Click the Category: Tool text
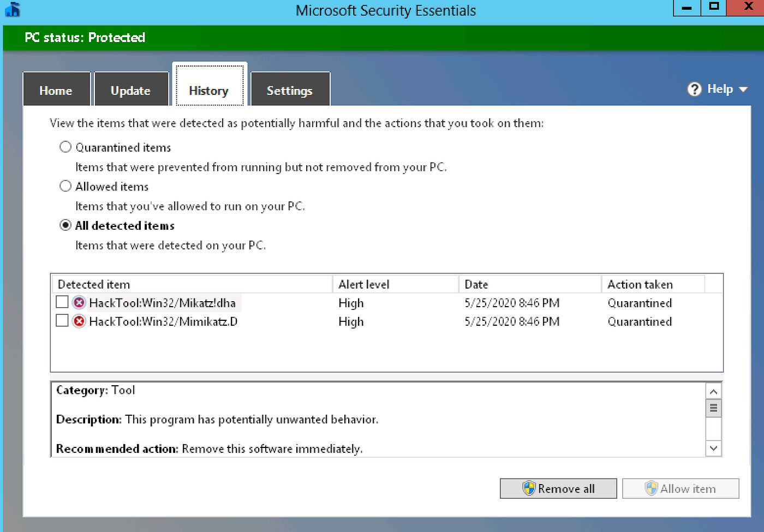764x532 pixels. point(95,390)
